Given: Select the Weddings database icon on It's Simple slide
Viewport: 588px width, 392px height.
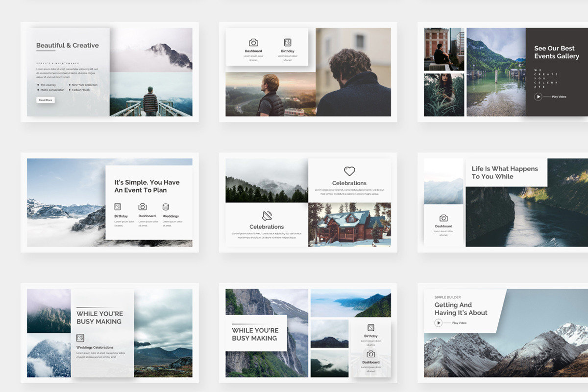Looking at the screenshot, I should coord(166,207).
